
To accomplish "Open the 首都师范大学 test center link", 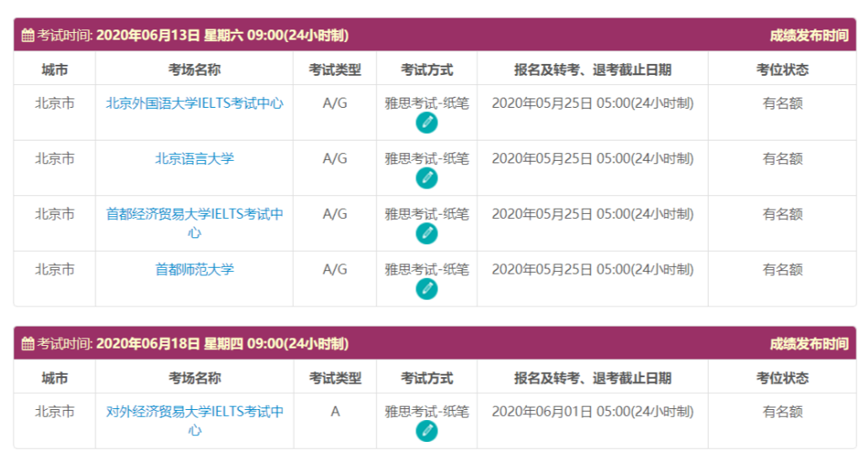I will point(194,269).
